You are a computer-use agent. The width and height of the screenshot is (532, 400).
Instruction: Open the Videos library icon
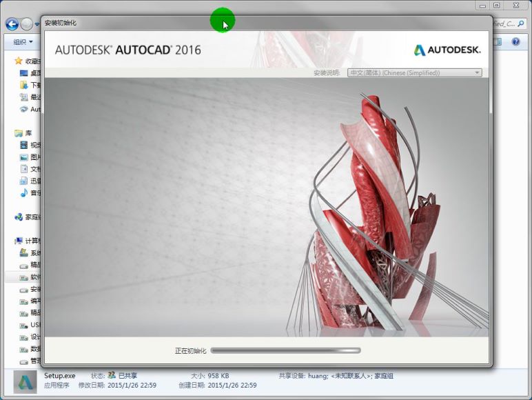click(x=23, y=145)
